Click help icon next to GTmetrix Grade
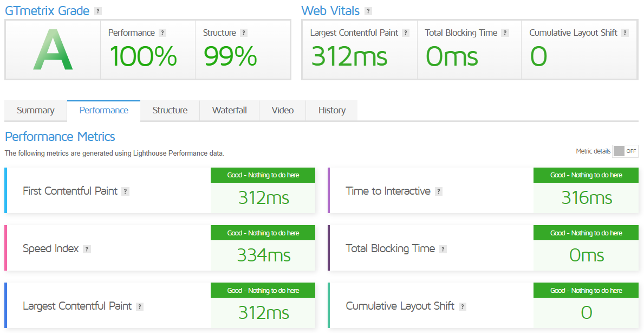The image size is (644, 333). [x=97, y=11]
